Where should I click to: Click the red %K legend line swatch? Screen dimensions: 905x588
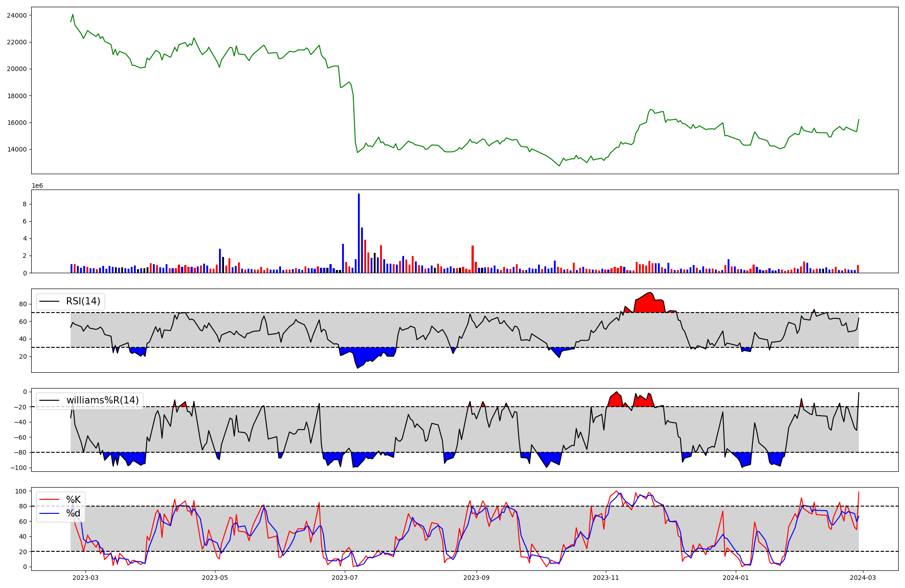[x=49, y=499]
